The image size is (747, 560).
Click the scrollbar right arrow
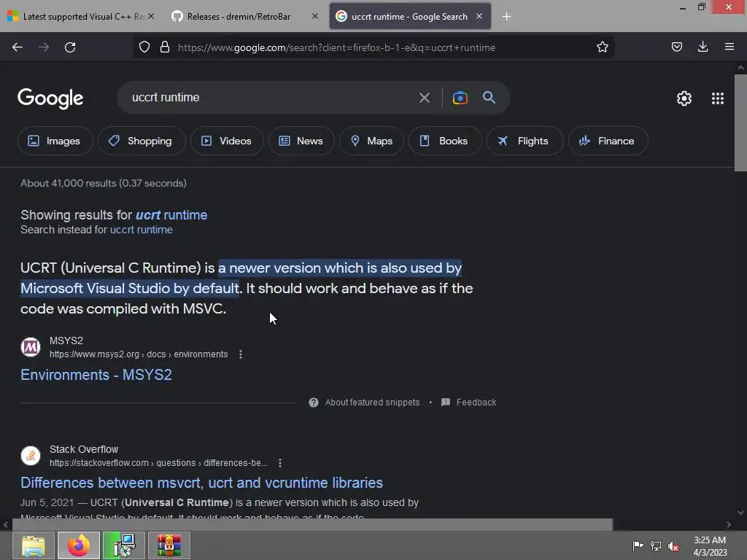(729, 524)
